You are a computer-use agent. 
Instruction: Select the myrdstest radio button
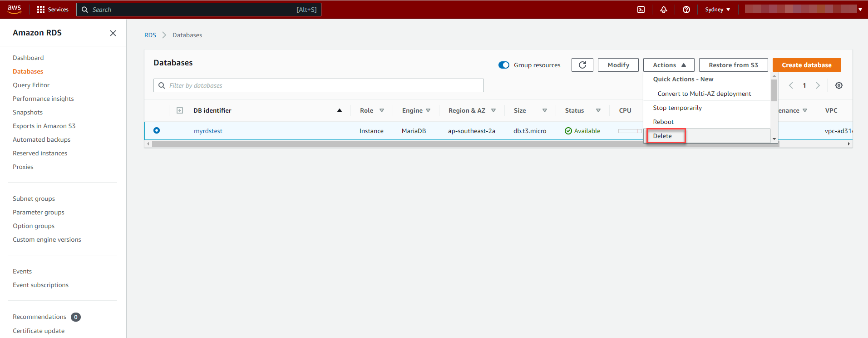157,130
